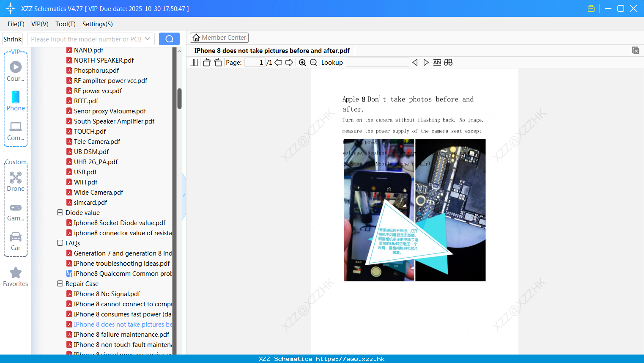Click the Member Center button

[219, 38]
